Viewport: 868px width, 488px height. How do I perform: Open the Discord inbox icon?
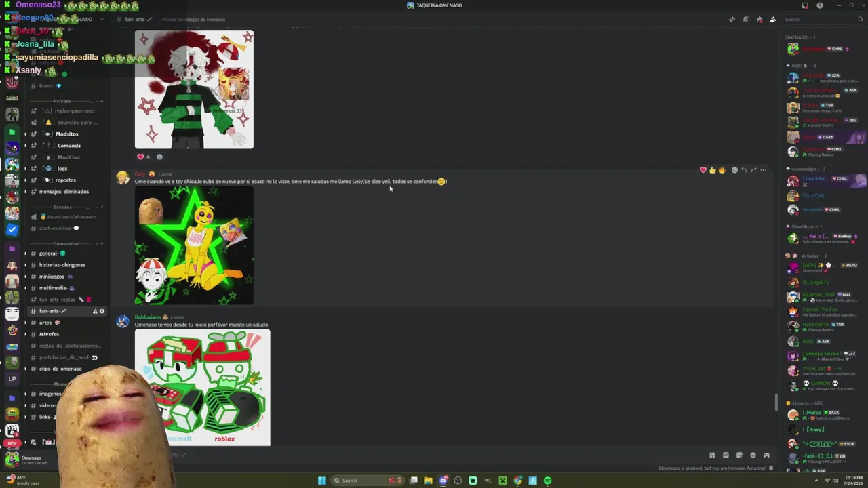tap(805, 5)
